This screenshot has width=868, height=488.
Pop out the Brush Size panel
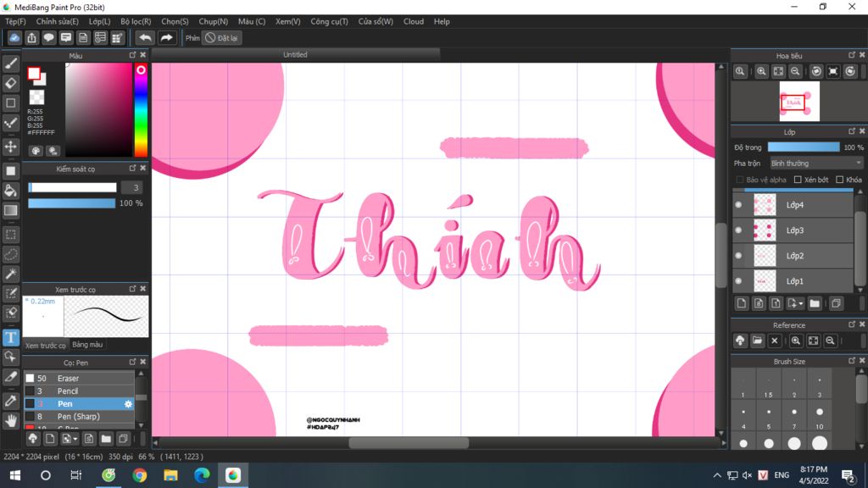(x=851, y=361)
